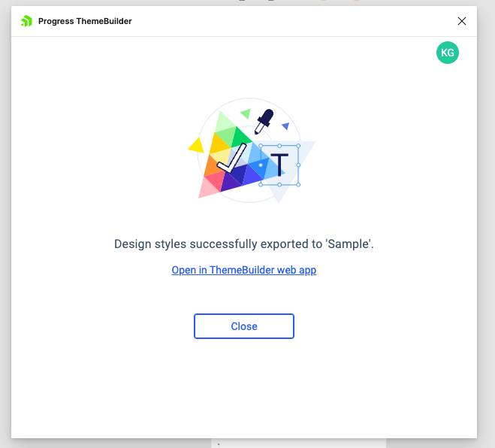Image resolution: width=495 pixels, height=448 pixels.
Task: Click the Close button
Action: [x=243, y=326]
